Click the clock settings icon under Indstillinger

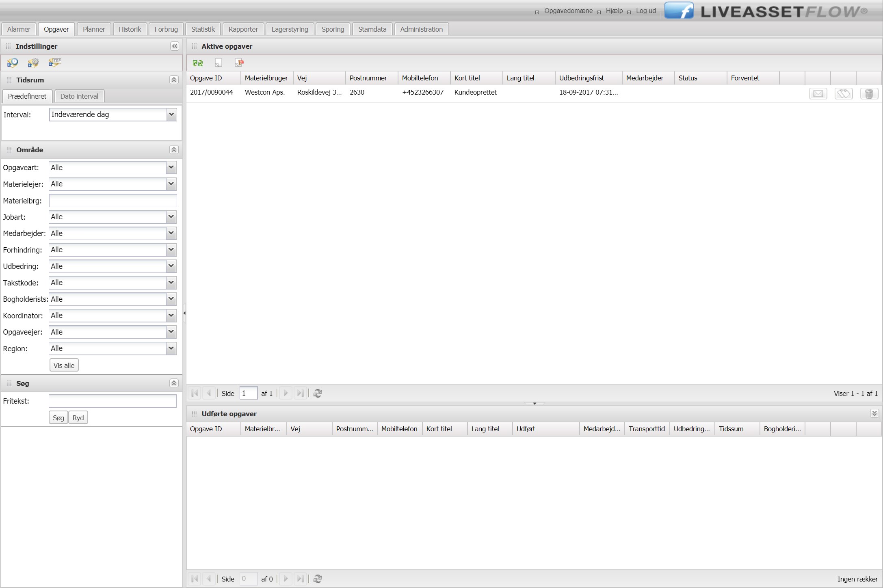pyautogui.click(x=13, y=63)
